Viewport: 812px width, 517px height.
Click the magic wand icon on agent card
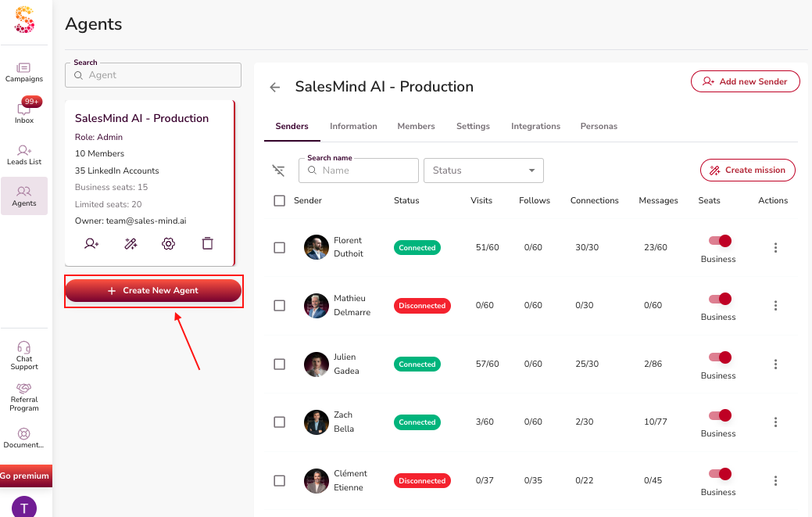pyautogui.click(x=131, y=243)
